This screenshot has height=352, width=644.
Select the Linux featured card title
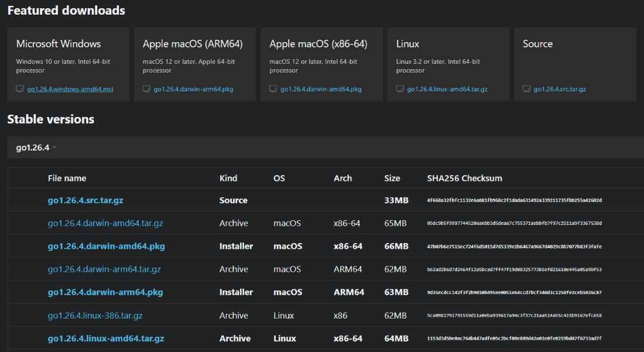[407, 43]
